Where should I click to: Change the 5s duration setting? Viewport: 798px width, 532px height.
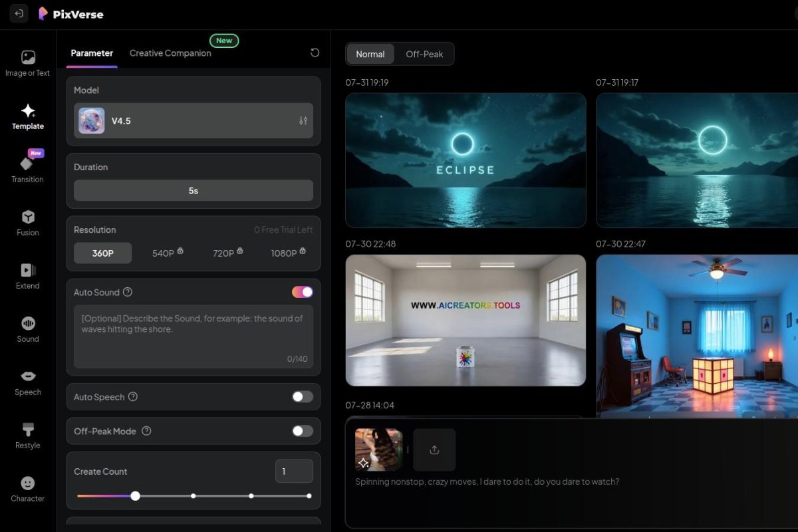[193, 190]
